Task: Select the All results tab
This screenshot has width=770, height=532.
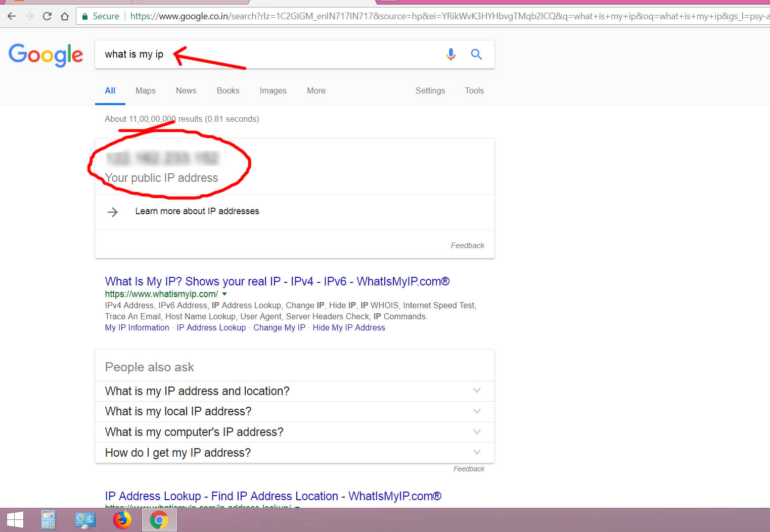Action: click(110, 90)
